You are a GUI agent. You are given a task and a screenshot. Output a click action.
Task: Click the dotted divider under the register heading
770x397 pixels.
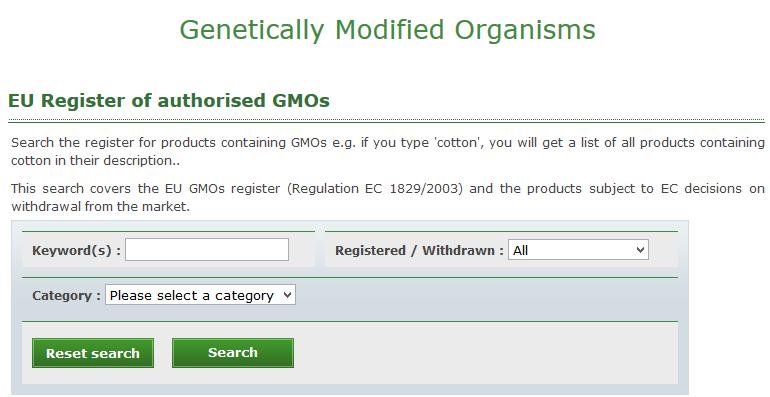pyautogui.click(x=386, y=120)
